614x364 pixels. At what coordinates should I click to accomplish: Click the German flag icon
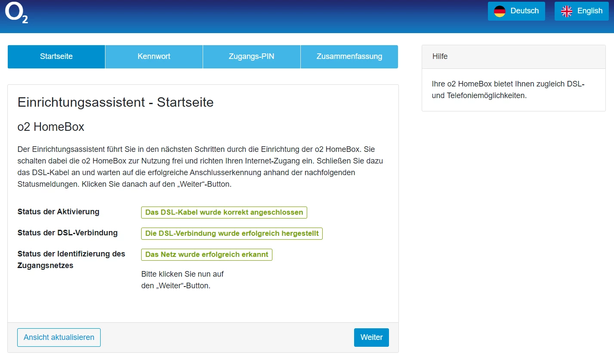(x=500, y=11)
